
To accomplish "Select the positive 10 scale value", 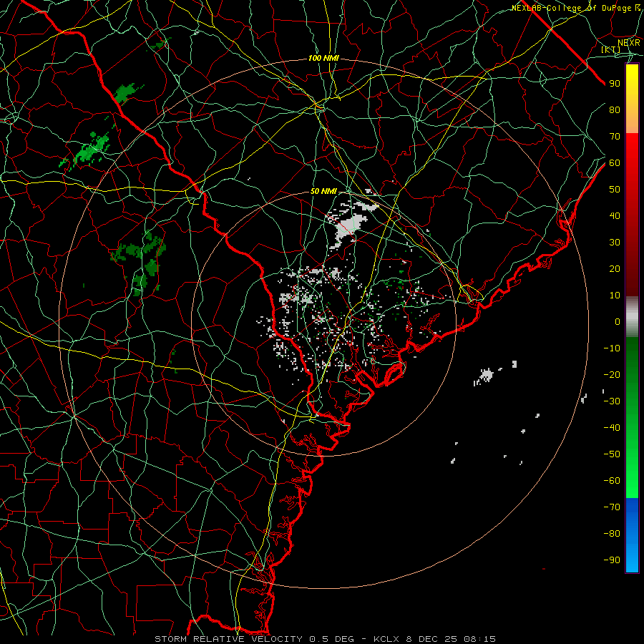I will (x=615, y=296).
